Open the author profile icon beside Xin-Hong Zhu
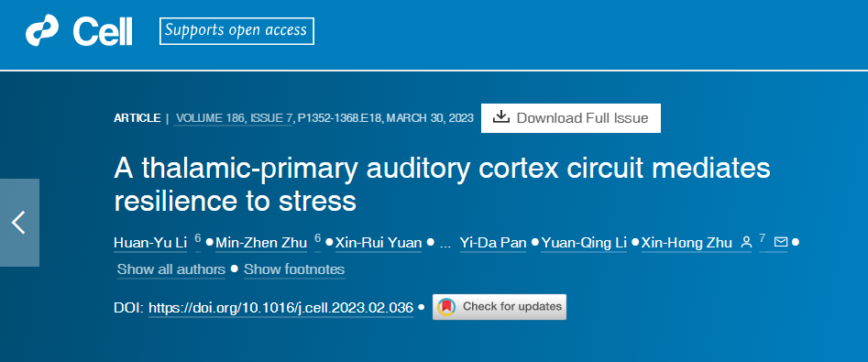Screen dimensions: 868x362 coord(746,243)
